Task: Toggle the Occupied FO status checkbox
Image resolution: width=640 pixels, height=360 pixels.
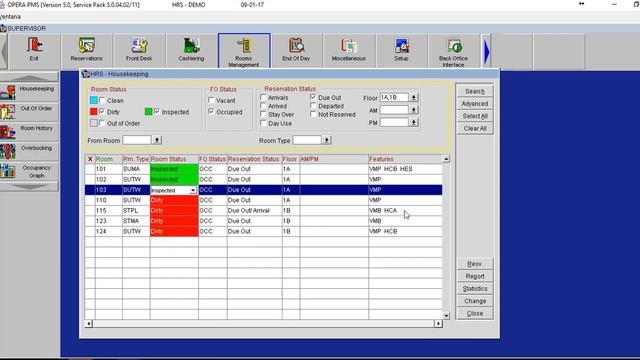Action: (x=211, y=111)
